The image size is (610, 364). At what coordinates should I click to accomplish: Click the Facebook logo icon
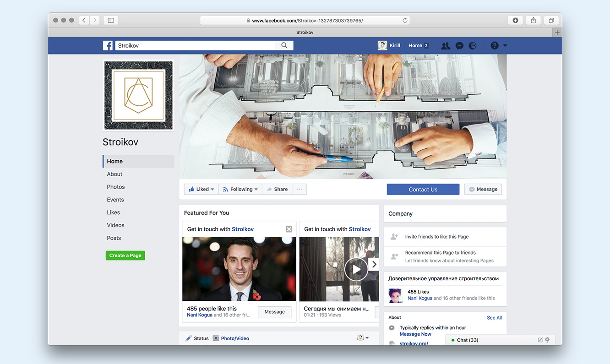tap(108, 45)
